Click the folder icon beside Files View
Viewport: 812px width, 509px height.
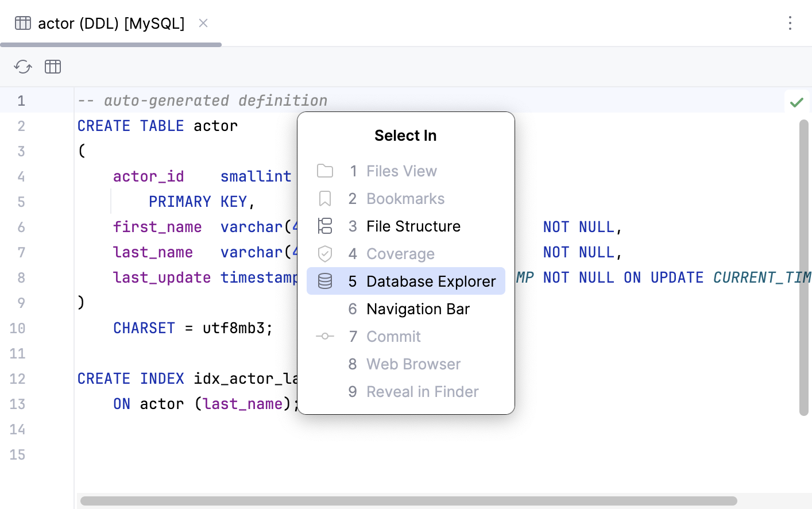(325, 171)
